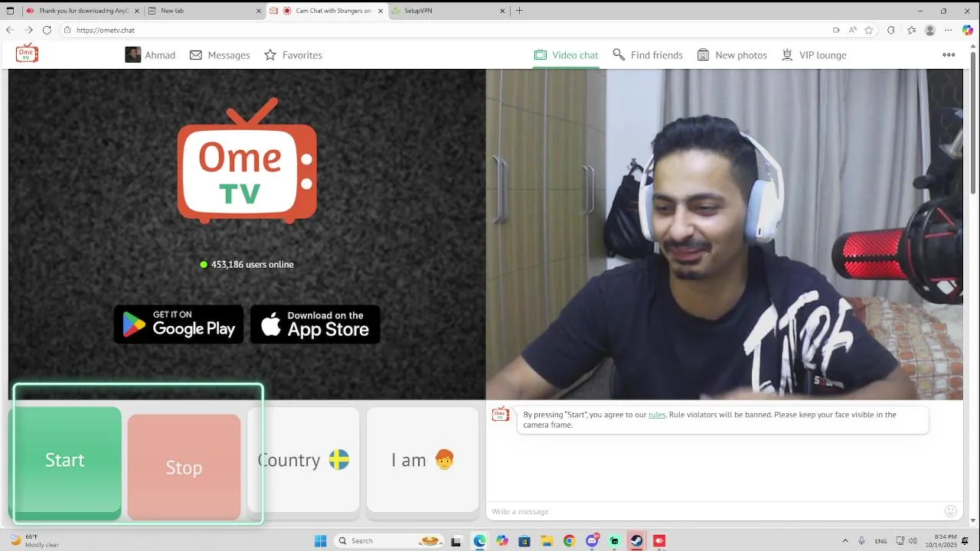Open Task View on the taskbar
The width and height of the screenshot is (980, 551).
pyautogui.click(x=457, y=540)
